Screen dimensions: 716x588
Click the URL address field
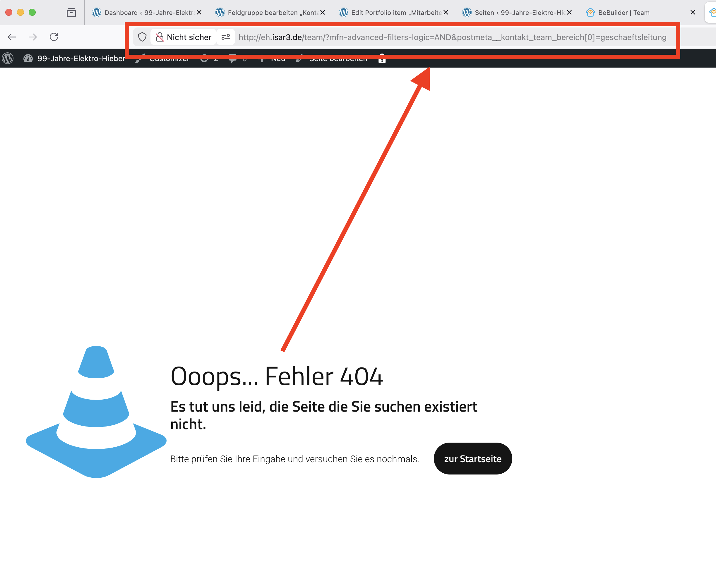pyautogui.click(x=452, y=37)
